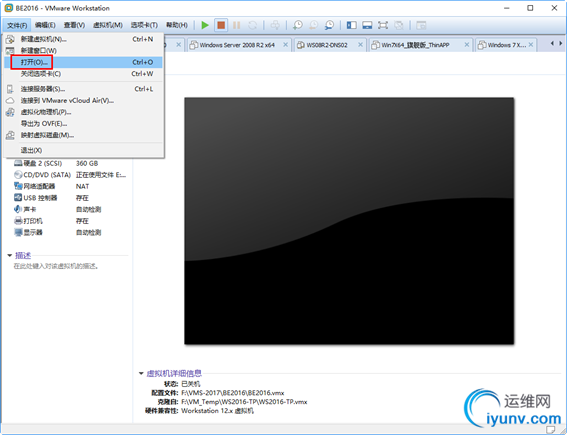Viewport: 567px width, 435px height.
Task: Select 打开(O)... menu entry
Action: click(x=84, y=62)
